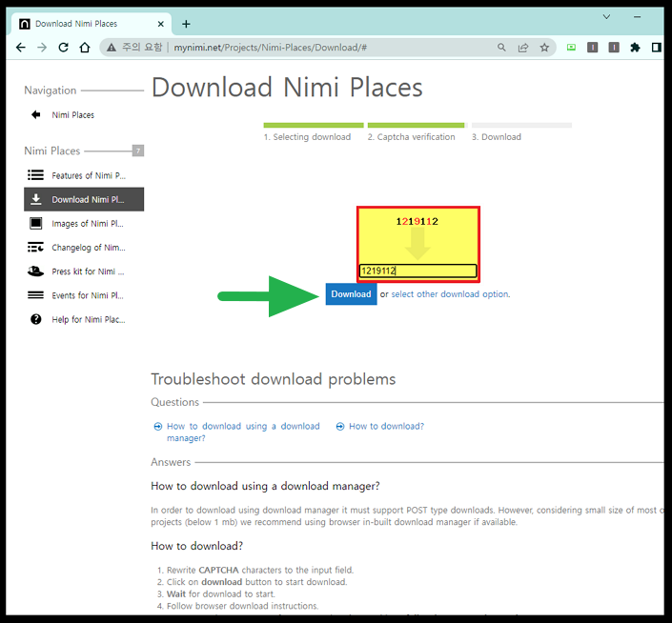
Task: Select Download Nimi Places menu item
Action: pyautogui.click(x=84, y=199)
